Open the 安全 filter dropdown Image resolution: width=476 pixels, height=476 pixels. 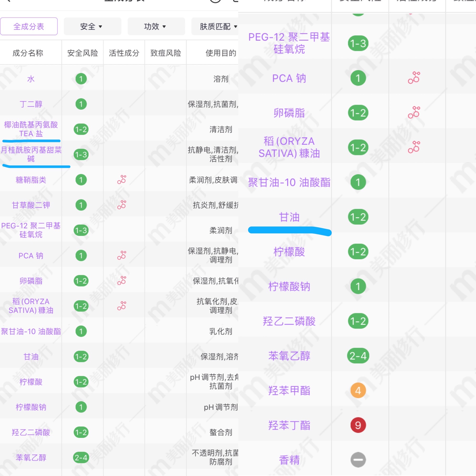point(92,26)
